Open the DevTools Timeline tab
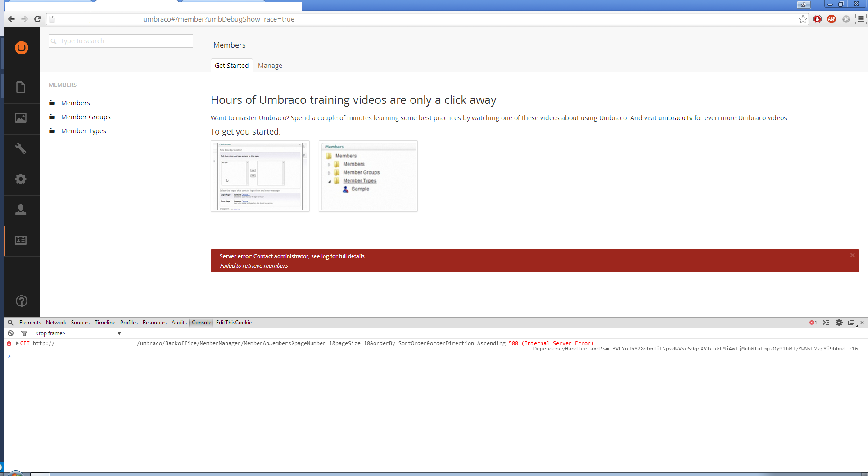Screen dimensions: 868x476 pyautogui.click(x=105, y=323)
